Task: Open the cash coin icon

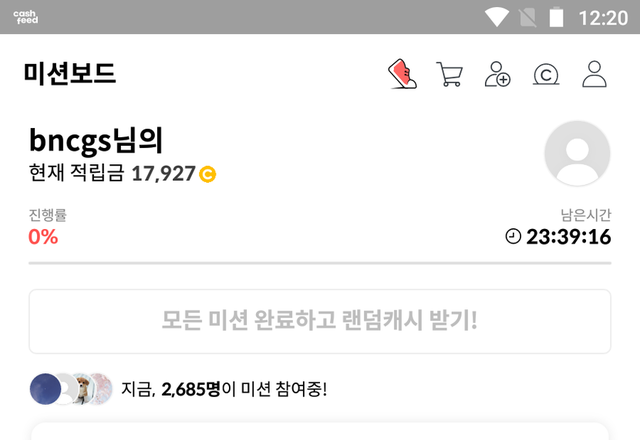Action: (546, 74)
